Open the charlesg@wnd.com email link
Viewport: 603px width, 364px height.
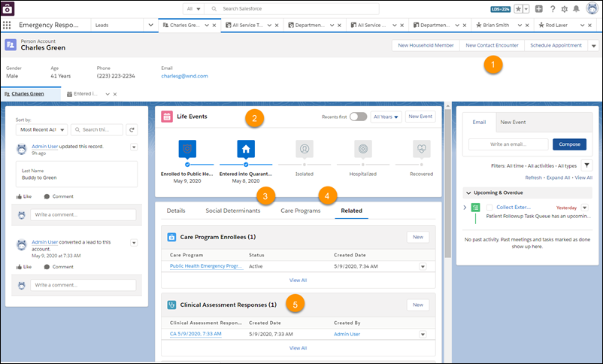point(185,76)
